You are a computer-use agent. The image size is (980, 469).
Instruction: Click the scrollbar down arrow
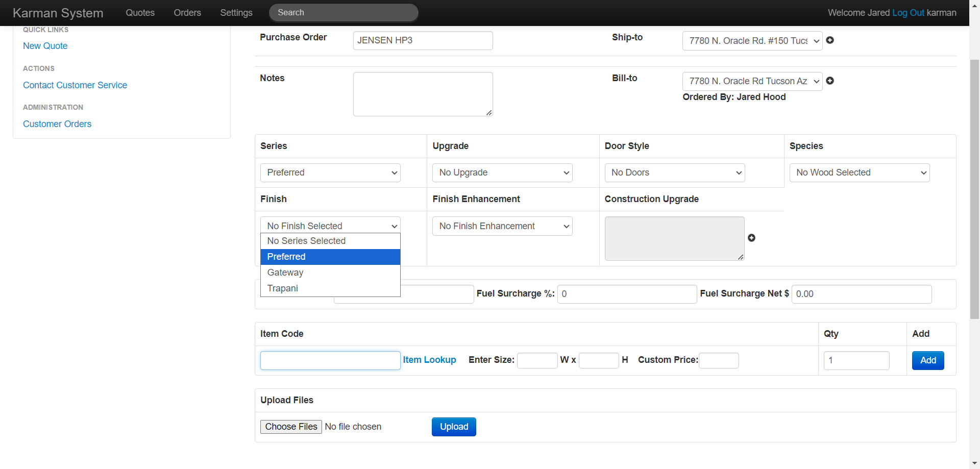974,463
